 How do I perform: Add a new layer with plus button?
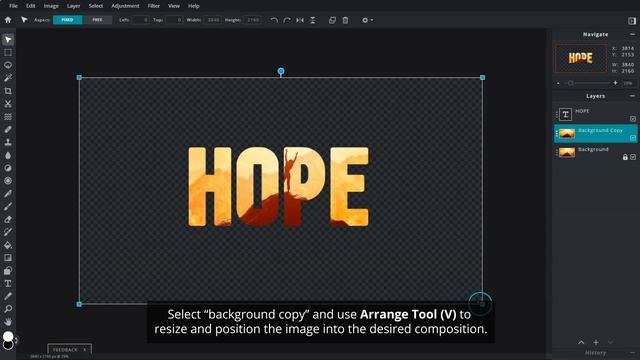596,342
